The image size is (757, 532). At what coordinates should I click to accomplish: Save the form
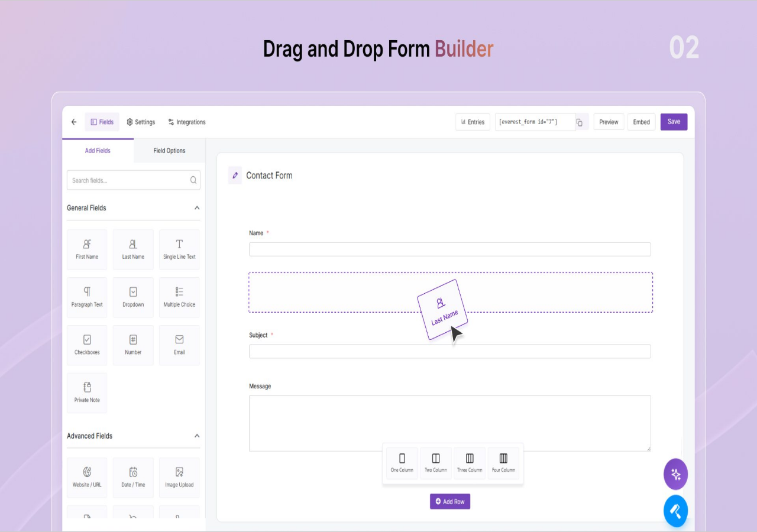(674, 122)
